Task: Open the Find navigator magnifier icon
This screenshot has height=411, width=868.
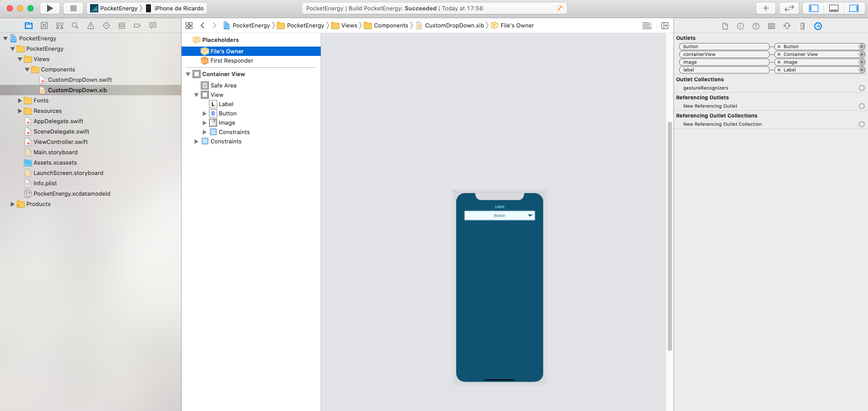Action: (75, 25)
